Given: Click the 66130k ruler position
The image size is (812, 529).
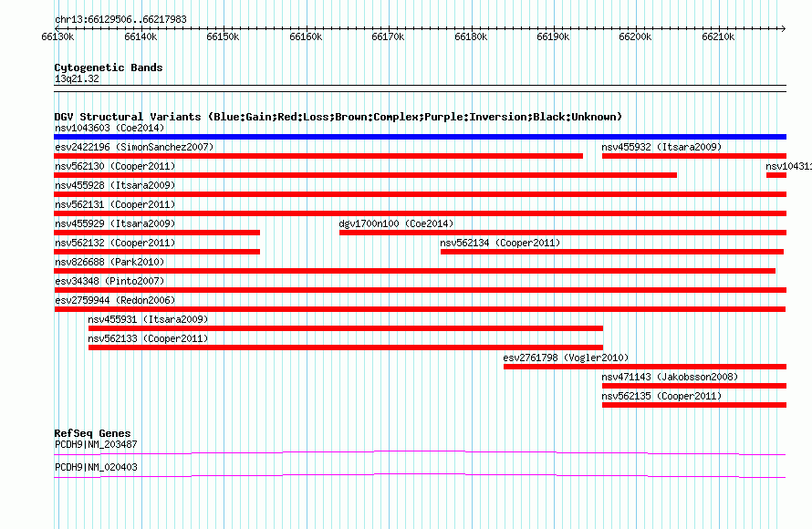Looking at the screenshot, I should (x=57, y=36).
